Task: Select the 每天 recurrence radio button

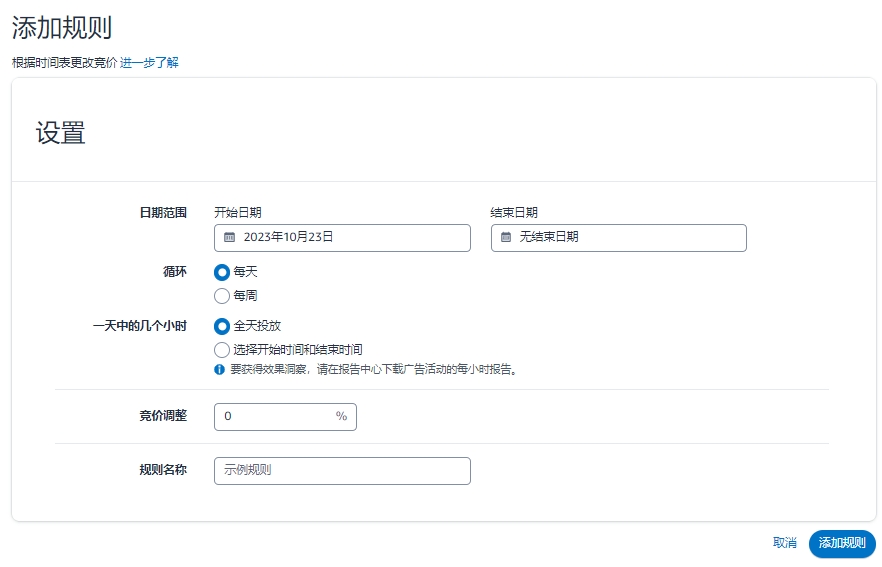Action: tap(222, 272)
